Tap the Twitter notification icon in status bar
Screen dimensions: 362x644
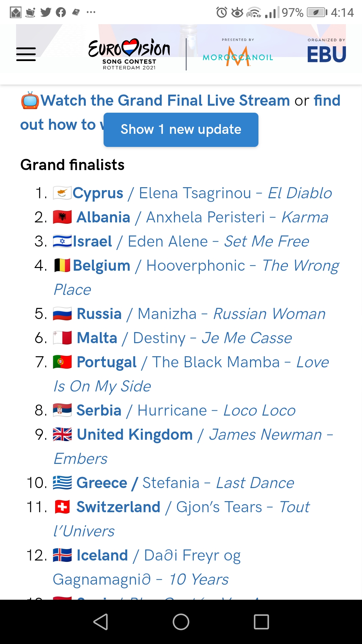click(46, 12)
